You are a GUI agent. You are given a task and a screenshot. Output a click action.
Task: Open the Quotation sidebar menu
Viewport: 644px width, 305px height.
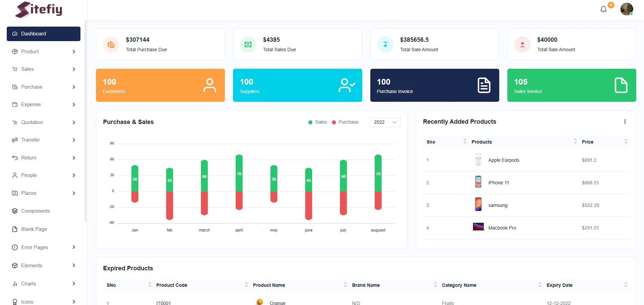pyautogui.click(x=43, y=122)
